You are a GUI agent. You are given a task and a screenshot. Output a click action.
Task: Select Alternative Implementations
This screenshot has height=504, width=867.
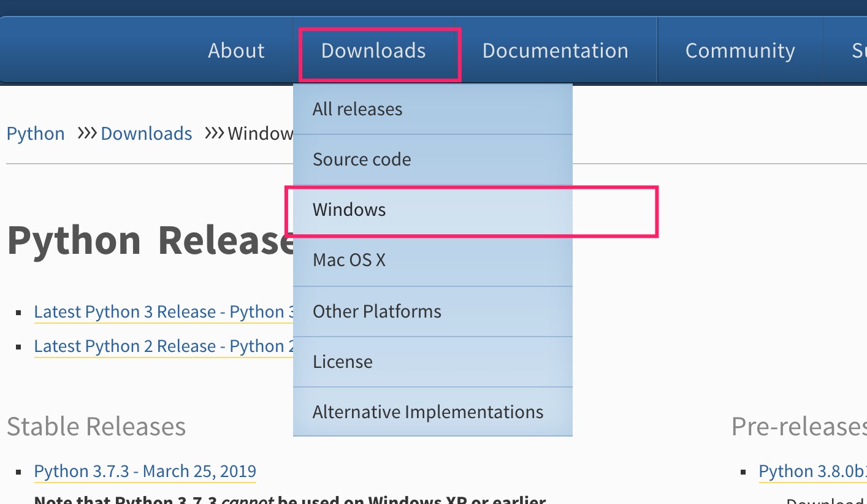point(427,411)
